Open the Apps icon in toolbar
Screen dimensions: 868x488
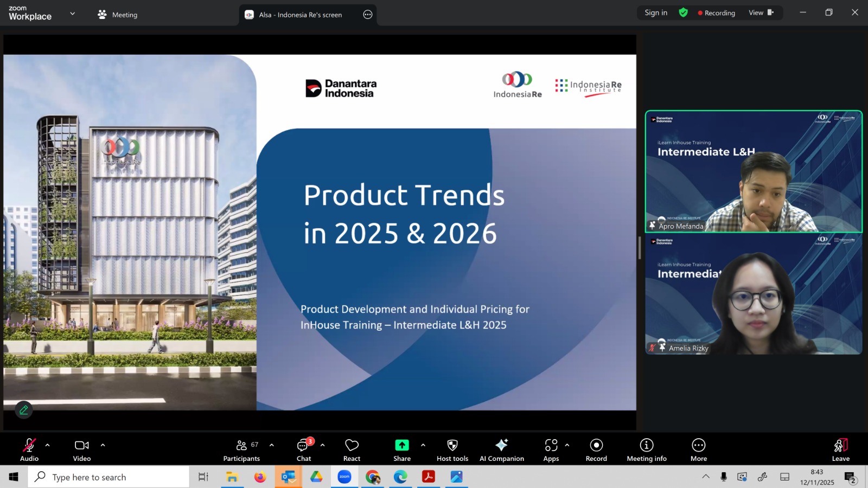click(551, 445)
